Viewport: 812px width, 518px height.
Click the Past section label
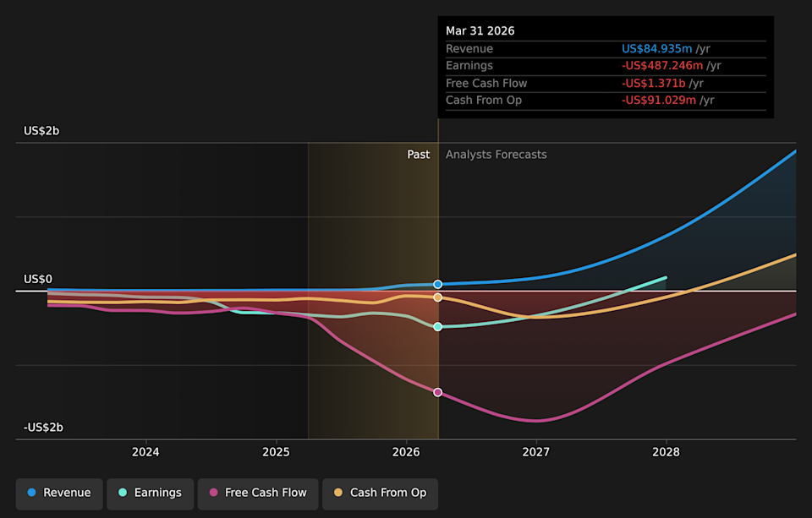pyautogui.click(x=419, y=155)
